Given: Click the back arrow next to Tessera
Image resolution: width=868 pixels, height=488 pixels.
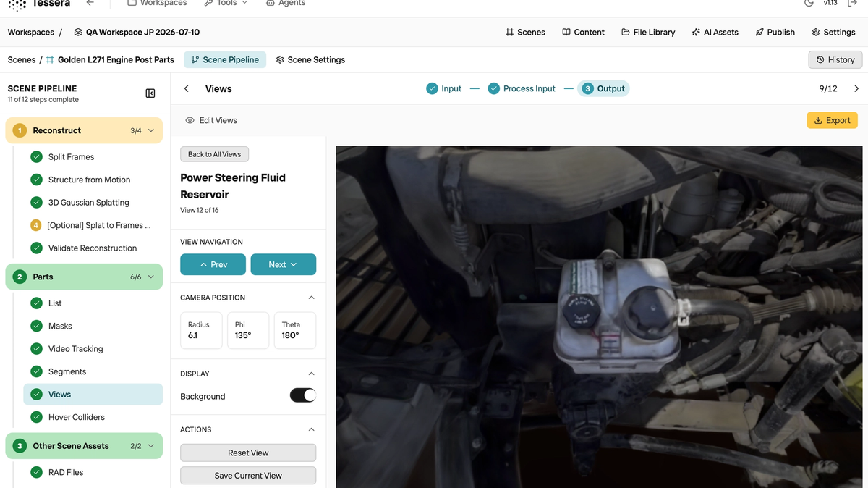Looking at the screenshot, I should pyautogui.click(x=90, y=3).
